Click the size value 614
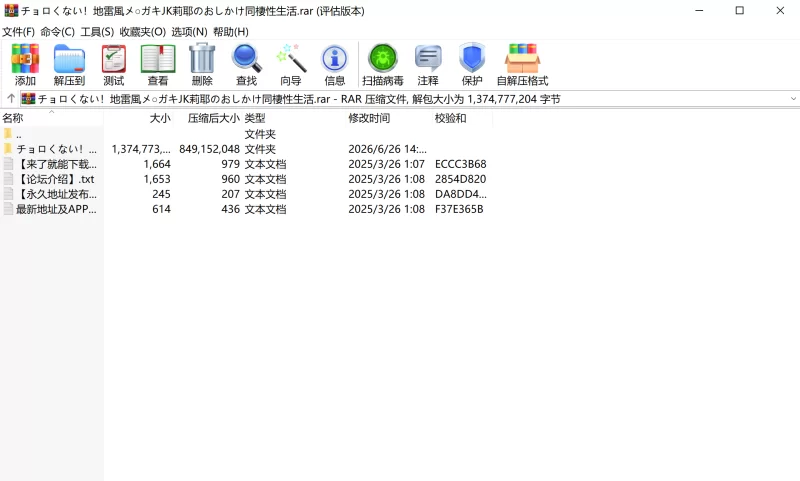 point(161,209)
